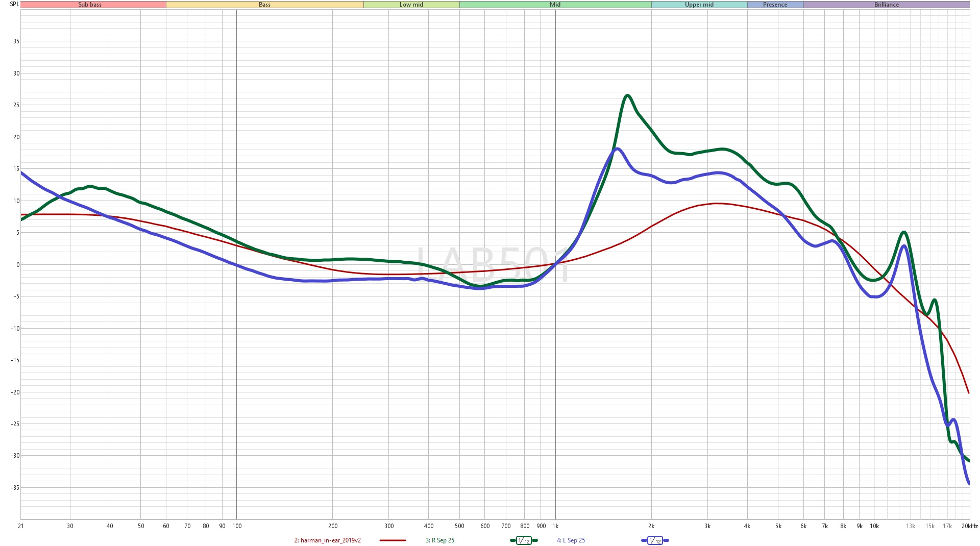
Task: Select the '3: R Sep 25' legend entry
Action: (439, 540)
